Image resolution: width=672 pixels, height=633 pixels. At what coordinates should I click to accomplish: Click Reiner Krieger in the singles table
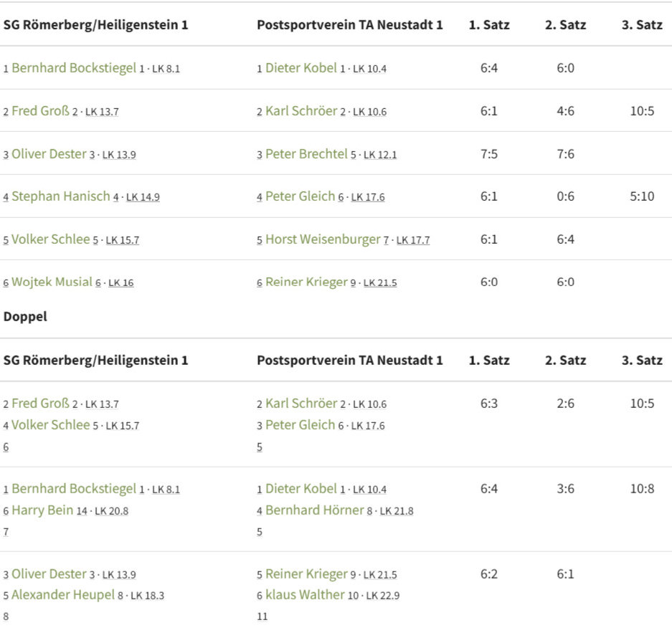coord(306,282)
